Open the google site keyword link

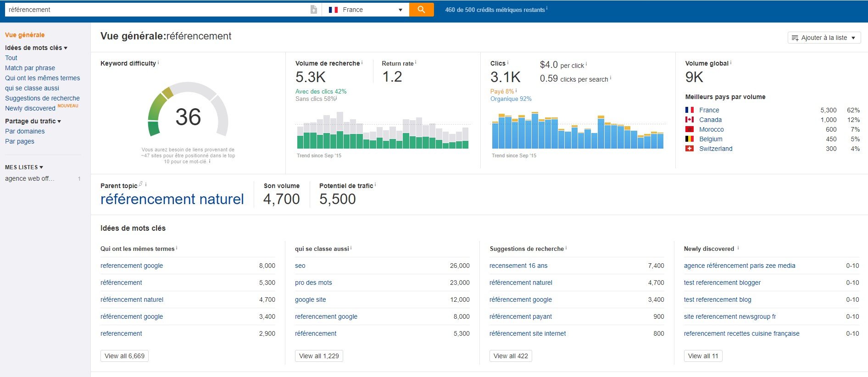click(311, 299)
